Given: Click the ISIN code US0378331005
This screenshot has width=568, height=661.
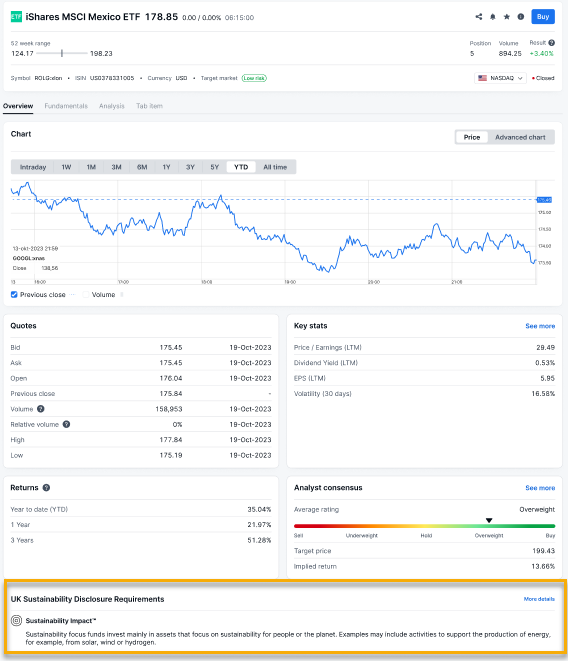Looking at the screenshot, I should coord(112,78).
